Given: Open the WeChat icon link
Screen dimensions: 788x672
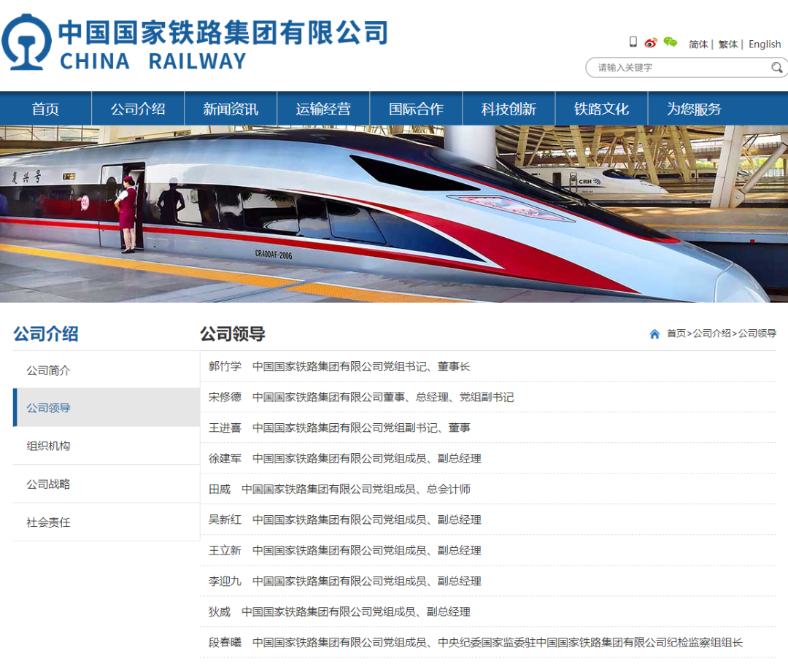Looking at the screenshot, I should coord(670,42).
